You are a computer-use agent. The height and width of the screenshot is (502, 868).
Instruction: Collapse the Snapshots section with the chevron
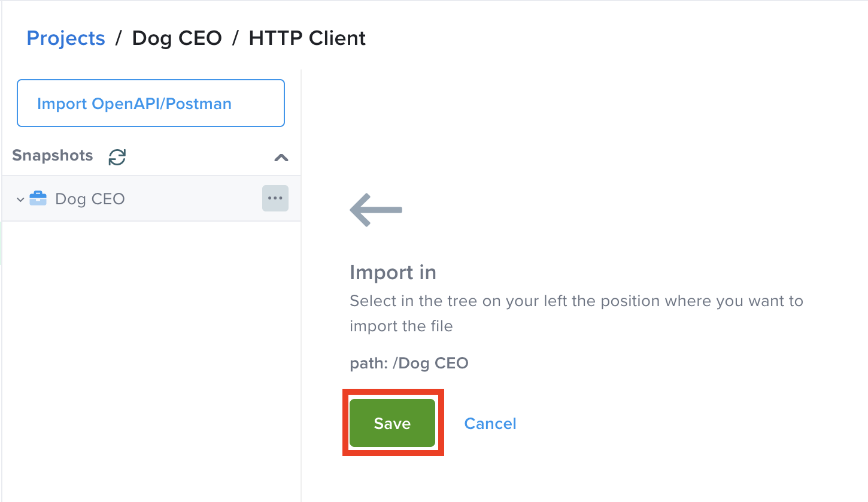(281, 158)
